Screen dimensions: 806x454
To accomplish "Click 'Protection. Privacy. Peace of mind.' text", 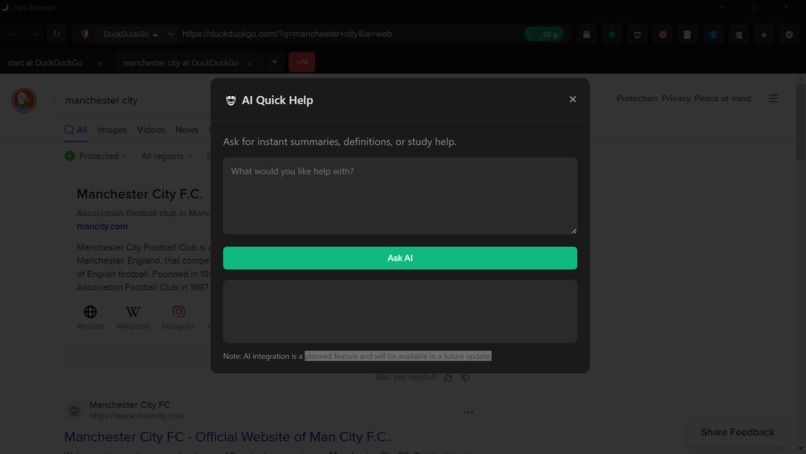I will click(684, 98).
